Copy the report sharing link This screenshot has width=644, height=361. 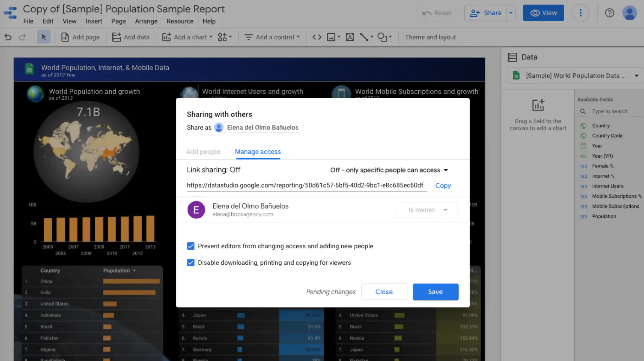[x=443, y=185]
